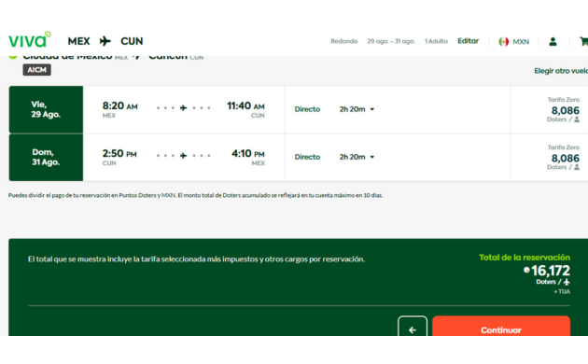Click the 4:10 PM arrival time
Viewport: 588px width, 364px height.
tap(248, 154)
